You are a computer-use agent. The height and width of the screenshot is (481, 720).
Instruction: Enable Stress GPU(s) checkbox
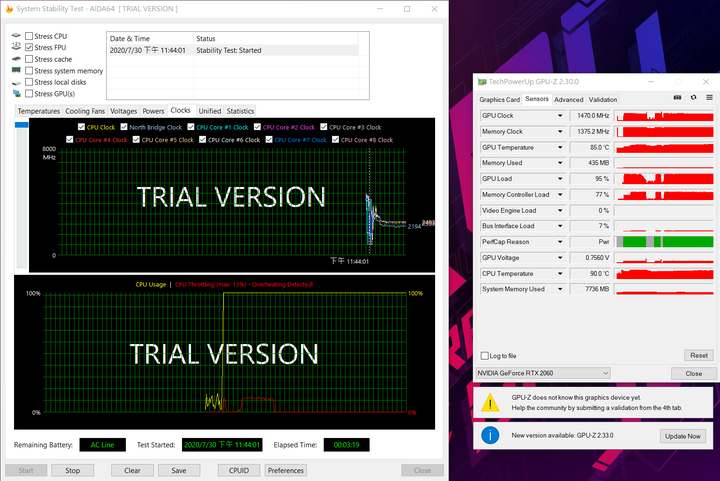(29, 94)
